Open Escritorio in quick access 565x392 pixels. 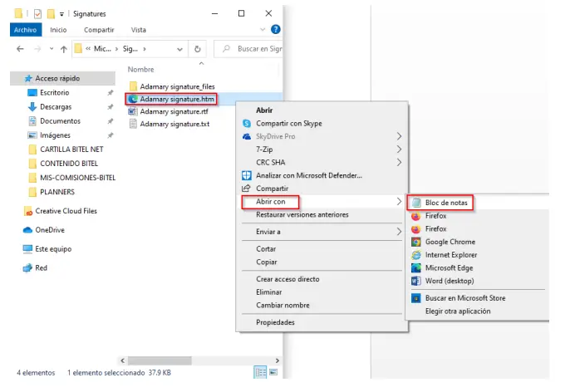(x=54, y=92)
